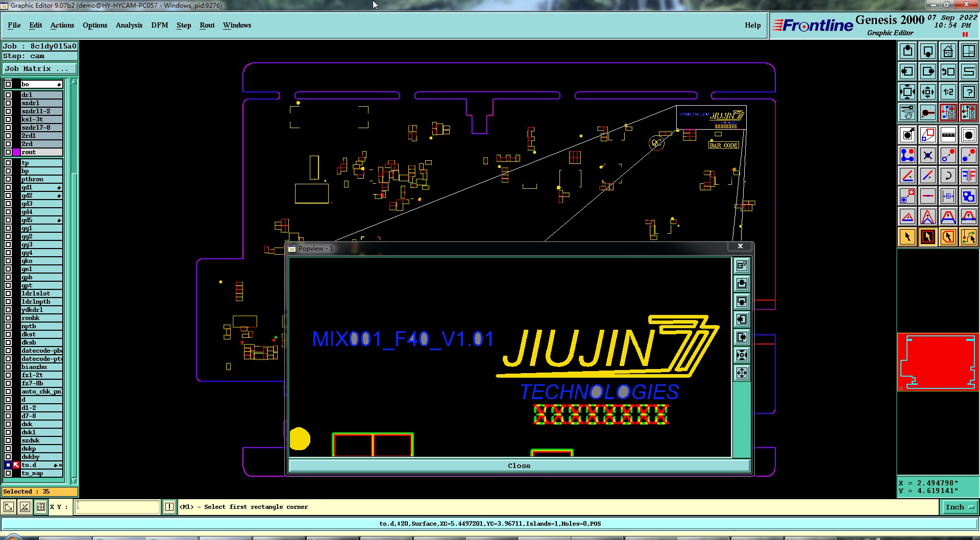The width and height of the screenshot is (980, 540).
Task: Click the zoom out outward-arrows icon
Action: 928,92
